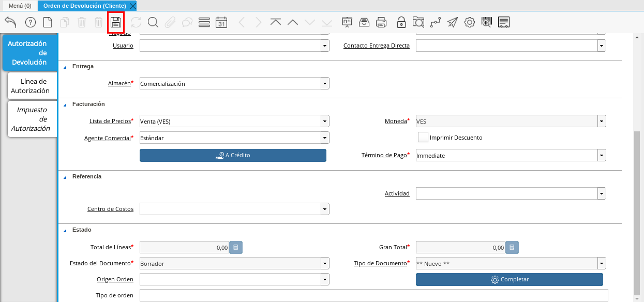Open the magnifying glass search records tool

(153, 22)
